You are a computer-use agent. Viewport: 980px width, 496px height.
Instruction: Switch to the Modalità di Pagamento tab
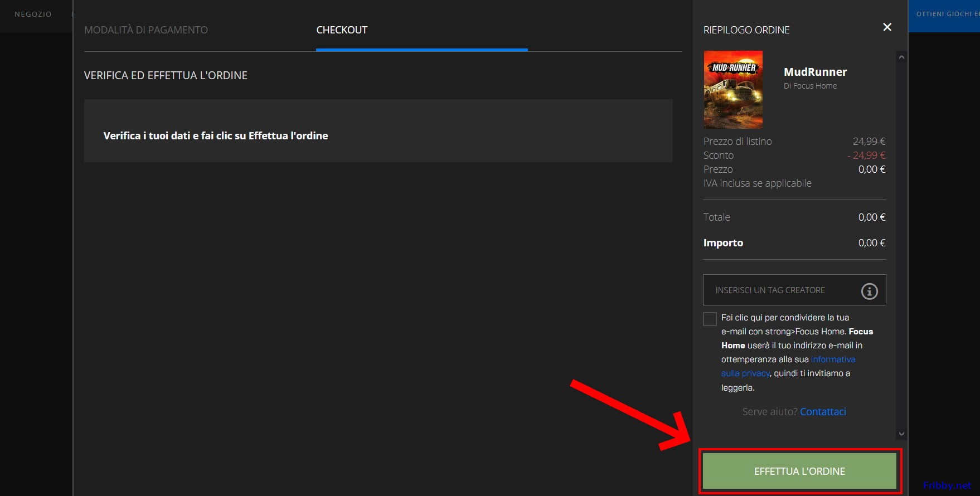click(146, 30)
